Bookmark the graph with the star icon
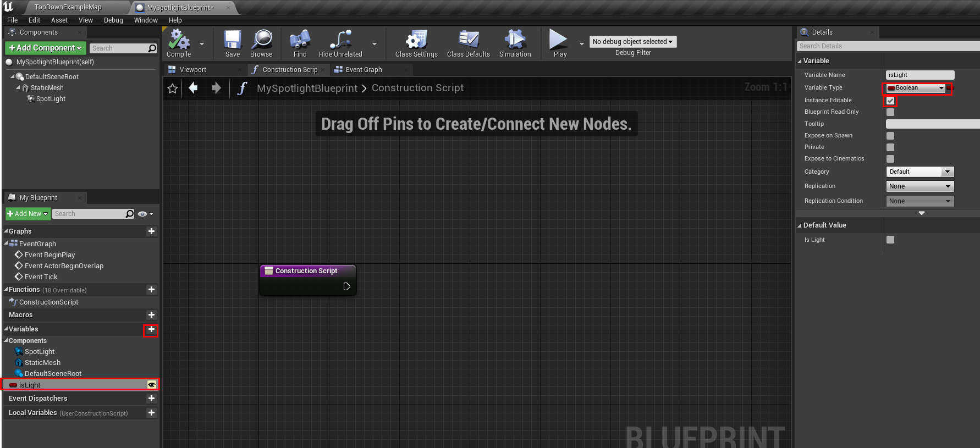Image resolution: width=980 pixels, height=448 pixels. point(173,89)
